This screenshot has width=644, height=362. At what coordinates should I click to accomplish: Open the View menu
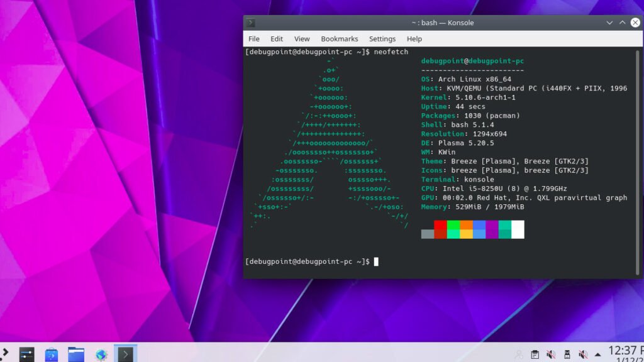click(302, 39)
